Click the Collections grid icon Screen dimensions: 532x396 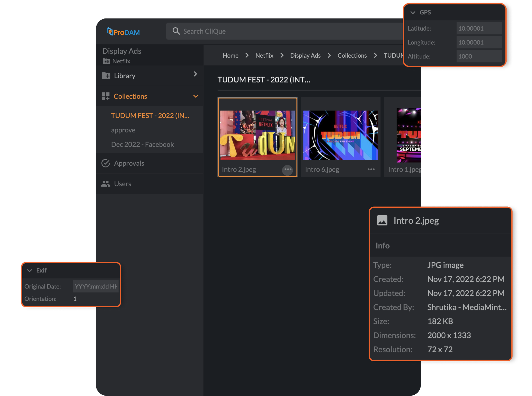click(x=106, y=96)
